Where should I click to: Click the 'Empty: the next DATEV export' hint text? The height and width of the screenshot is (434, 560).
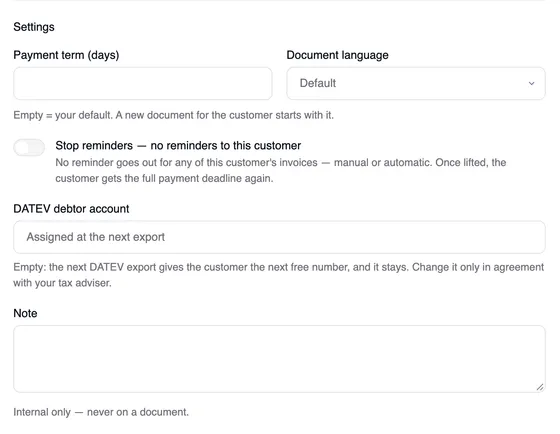pos(279,275)
